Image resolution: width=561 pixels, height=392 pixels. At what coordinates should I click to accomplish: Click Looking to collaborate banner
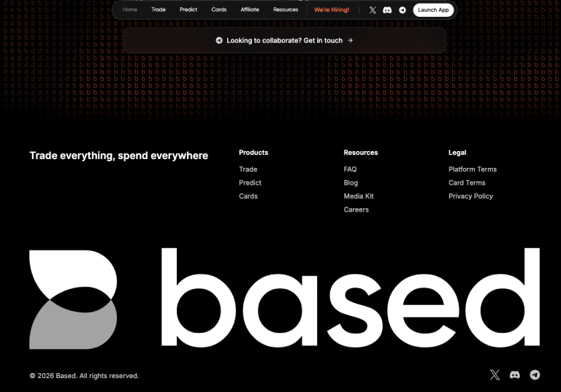(x=285, y=41)
